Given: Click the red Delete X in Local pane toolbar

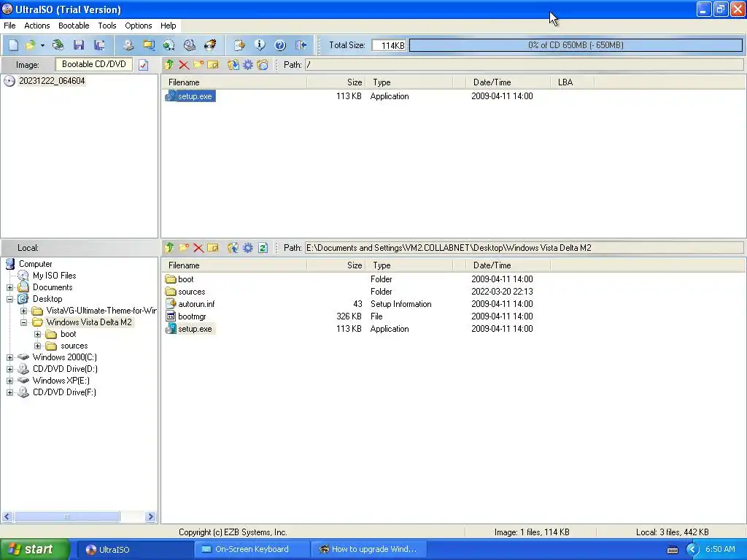Looking at the screenshot, I should (x=198, y=248).
